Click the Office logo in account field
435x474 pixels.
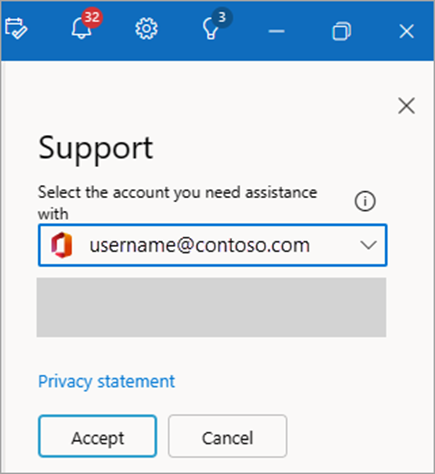[x=61, y=245]
